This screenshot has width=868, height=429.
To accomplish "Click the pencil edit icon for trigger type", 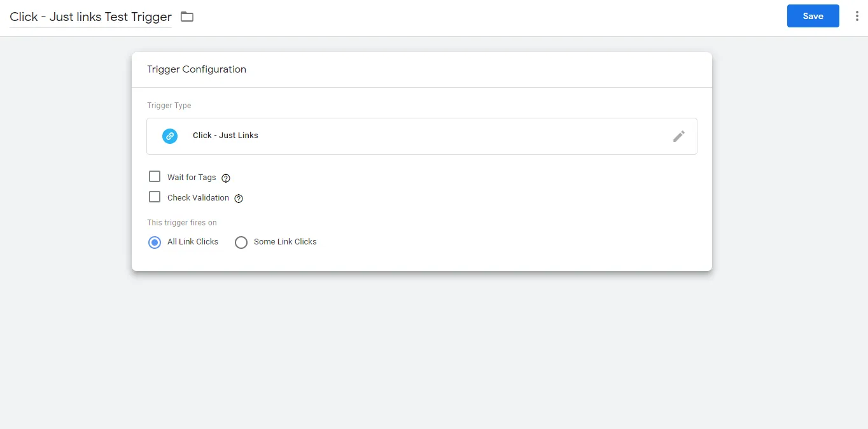I will 679,136.
